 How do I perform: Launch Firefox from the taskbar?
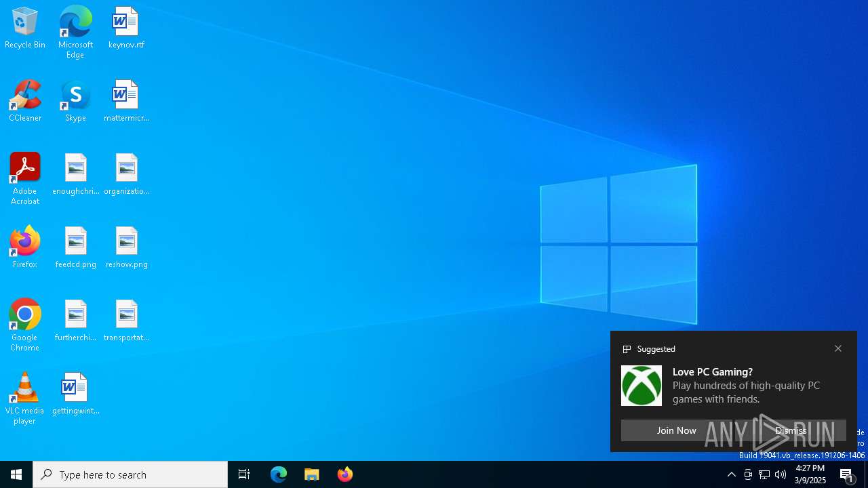(345, 474)
